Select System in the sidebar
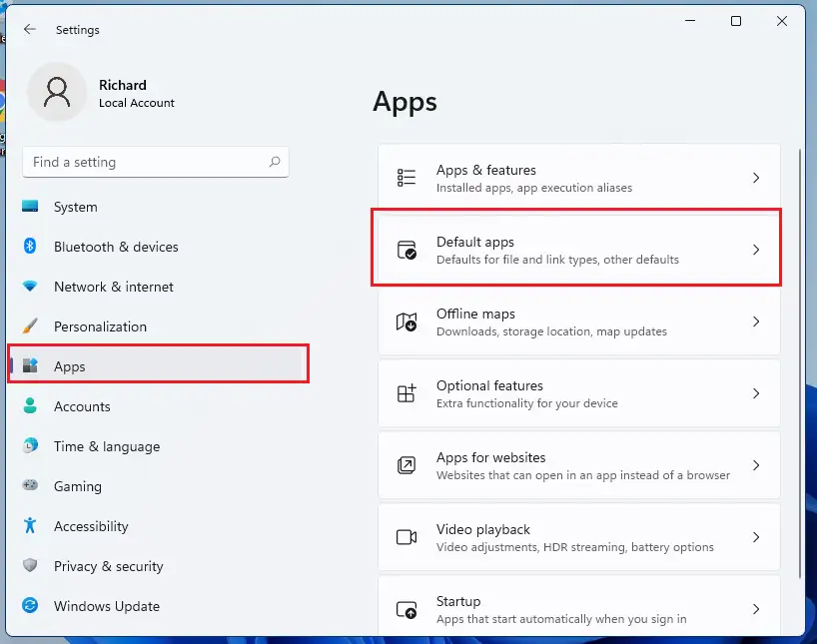The height and width of the screenshot is (644, 817). [76, 207]
